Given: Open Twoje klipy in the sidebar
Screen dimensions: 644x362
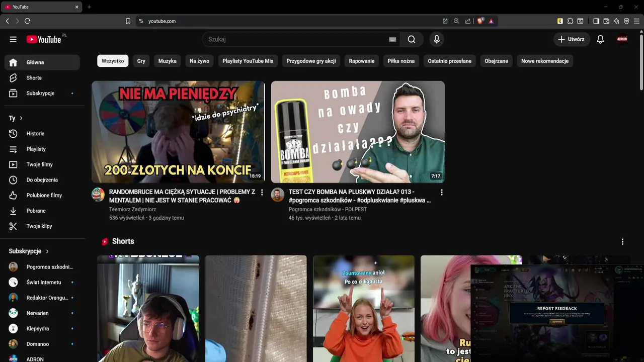Looking at the screenshot, I should pos(42,226).
